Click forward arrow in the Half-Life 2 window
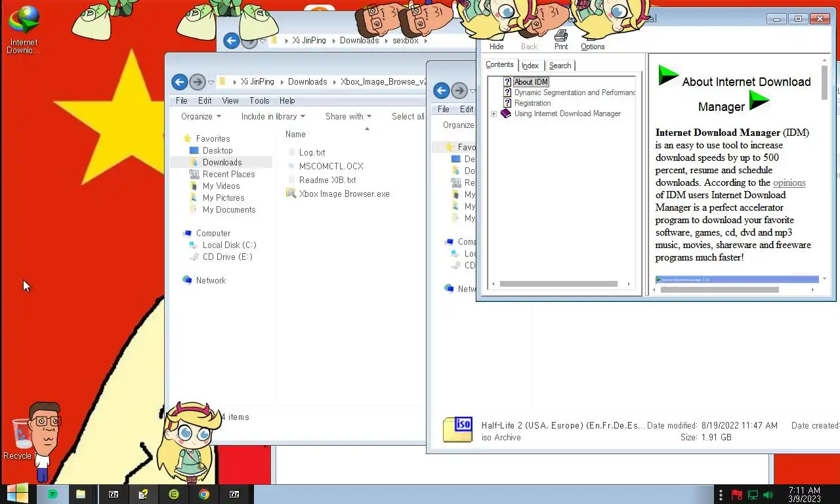The height and width of the screenshot is (504, 840). [459, 91]
